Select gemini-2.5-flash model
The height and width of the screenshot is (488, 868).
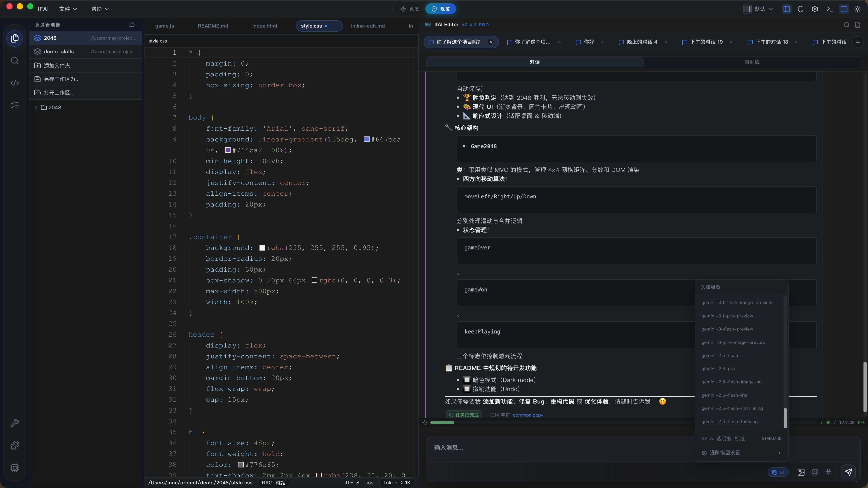tap(720, 356)
